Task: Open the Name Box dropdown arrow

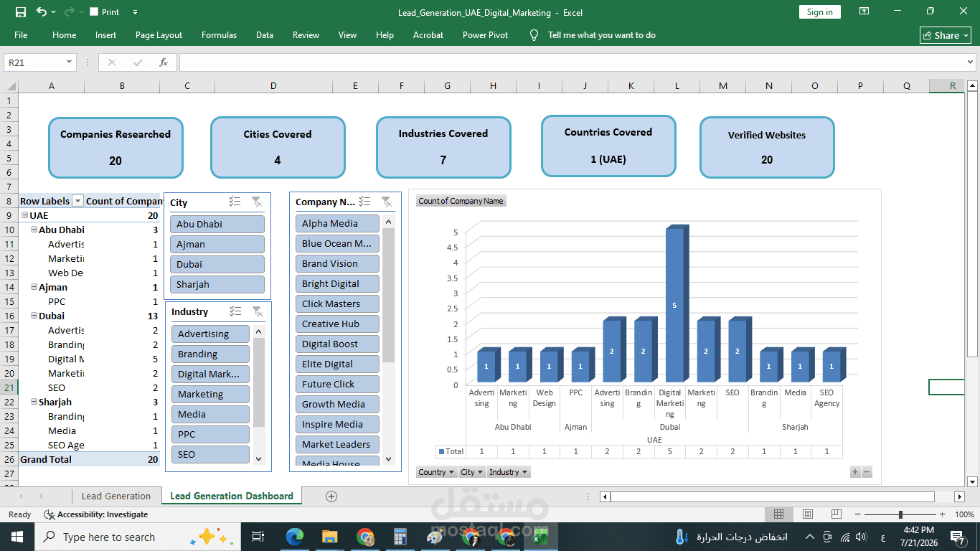Action: 70,62
